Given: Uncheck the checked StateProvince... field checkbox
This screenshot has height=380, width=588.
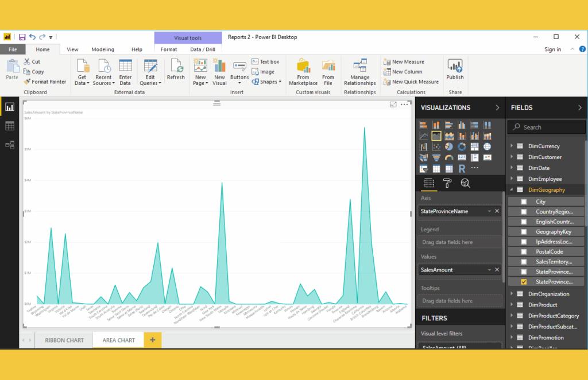Looking at the screenshot, I should pos(524,282).
